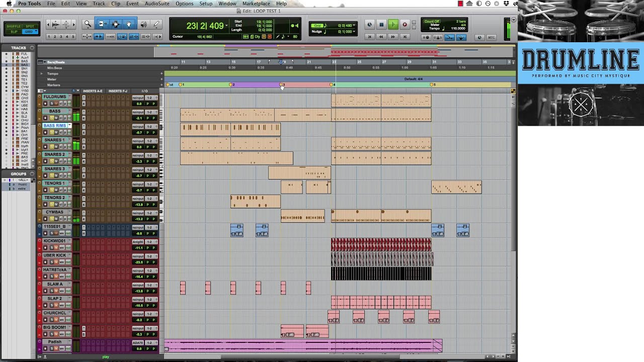The image size is (644, 362).
Task: Open main counter format dropdown
Action: pos(226,25)
